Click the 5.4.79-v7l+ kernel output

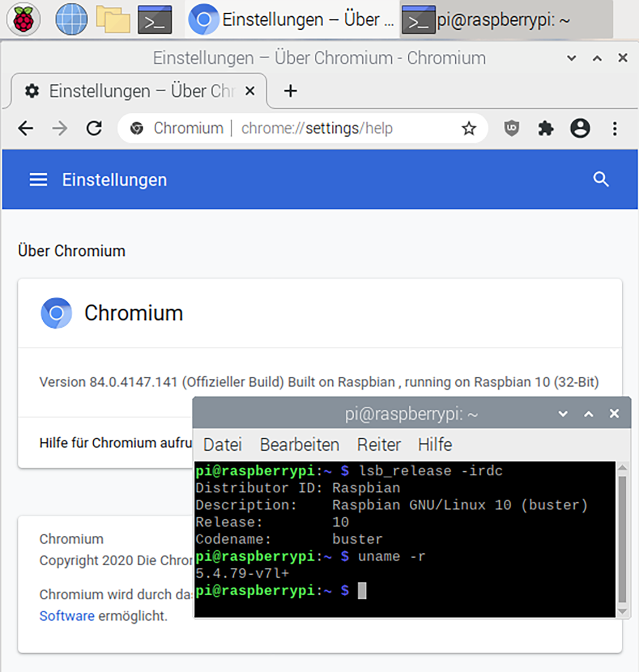tap(243, 573)
